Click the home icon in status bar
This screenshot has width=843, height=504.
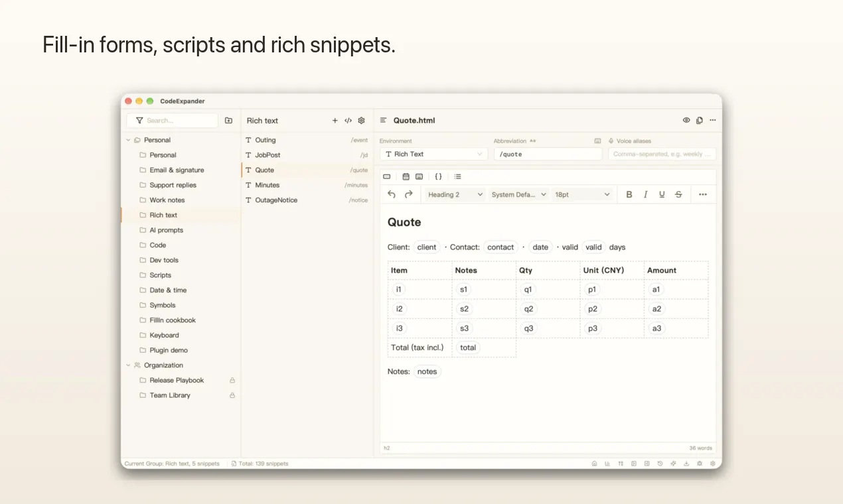[x=594, y=464]
